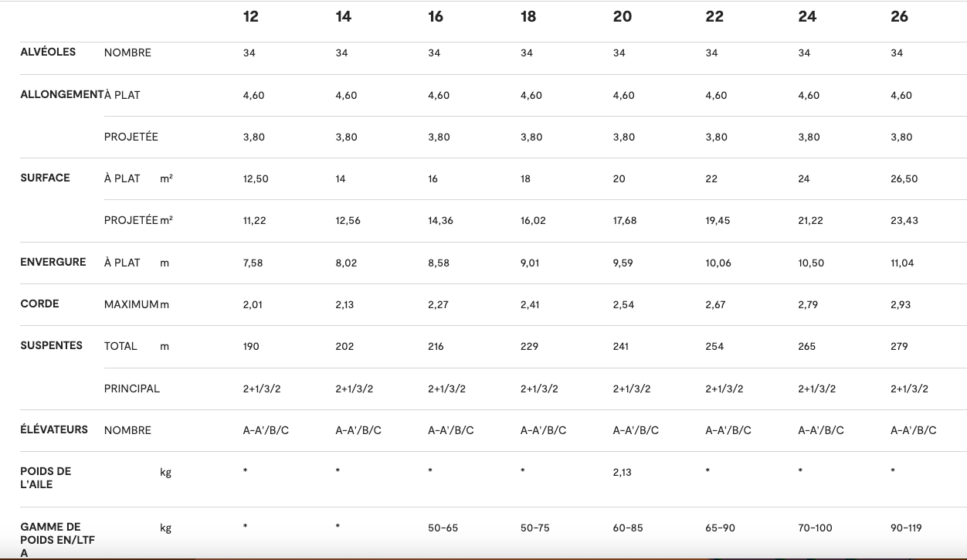This screenshot has width=967, height=560.
Task: Click the maximum chord value 2,93
Action: point(901,304)
